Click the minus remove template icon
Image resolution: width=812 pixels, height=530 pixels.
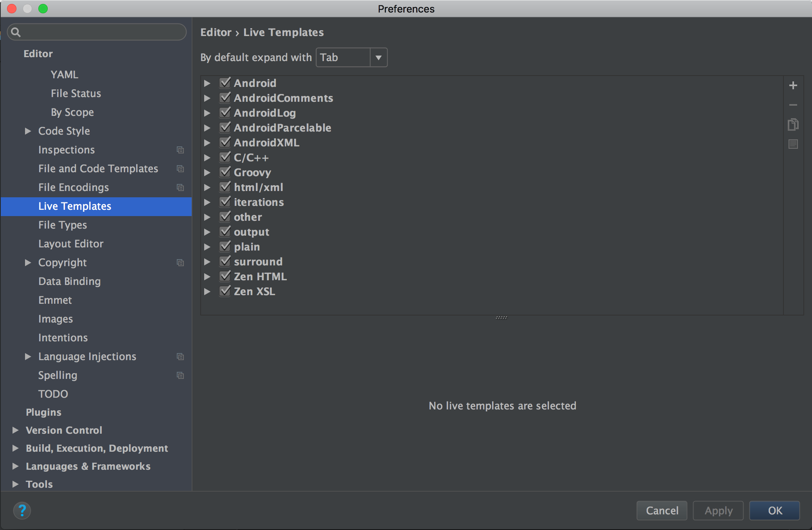[x=793, y=105]
